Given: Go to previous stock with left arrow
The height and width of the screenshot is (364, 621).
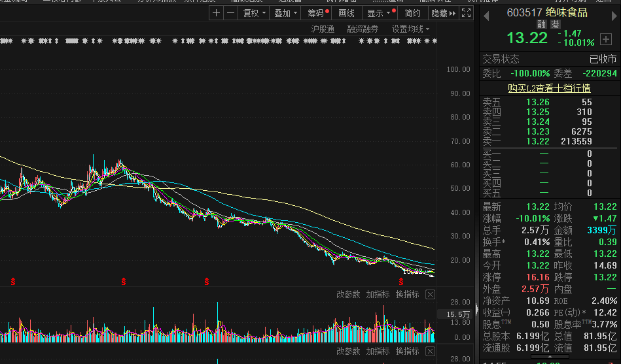Looking at the screenshot, I should point(485,12).
